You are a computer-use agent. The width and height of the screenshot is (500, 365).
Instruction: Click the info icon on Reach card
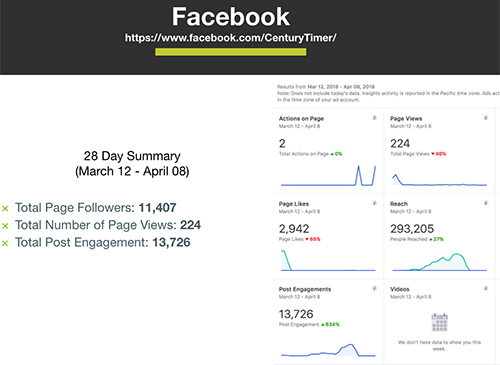486,203
